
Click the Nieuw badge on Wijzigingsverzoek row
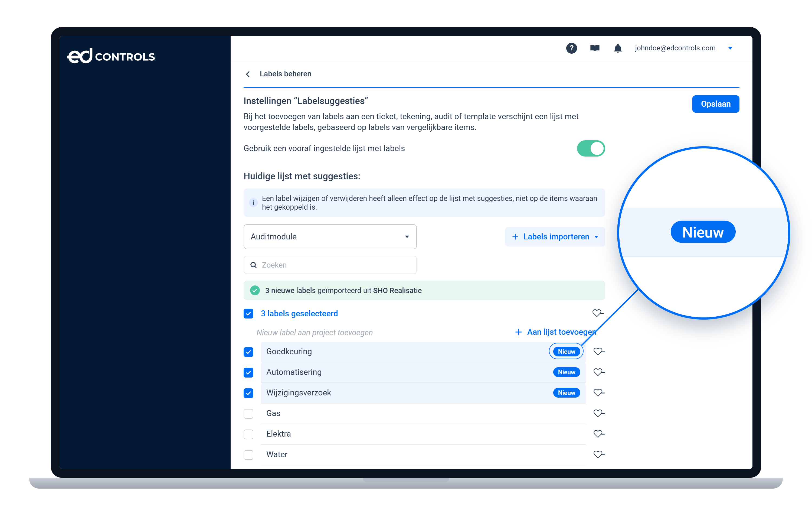tap(567, 393)
